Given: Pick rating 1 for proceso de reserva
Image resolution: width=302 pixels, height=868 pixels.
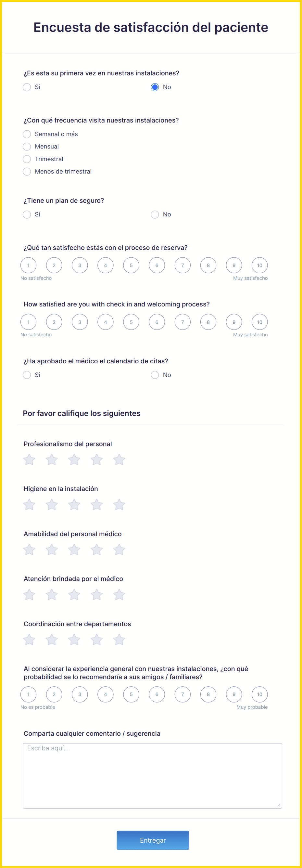Looking at the screenshot, I should point(28,266).
